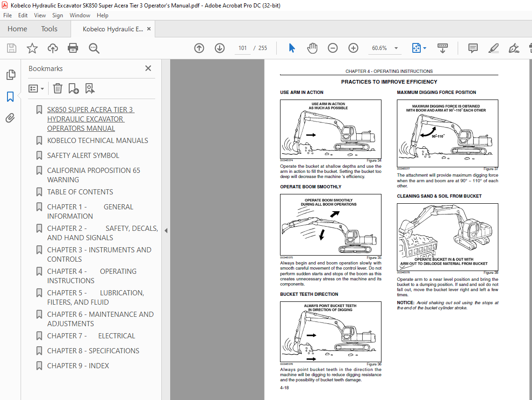Open bookmark options dropdown menu
This screenshot has width=532, height=400.
point(36,88)
